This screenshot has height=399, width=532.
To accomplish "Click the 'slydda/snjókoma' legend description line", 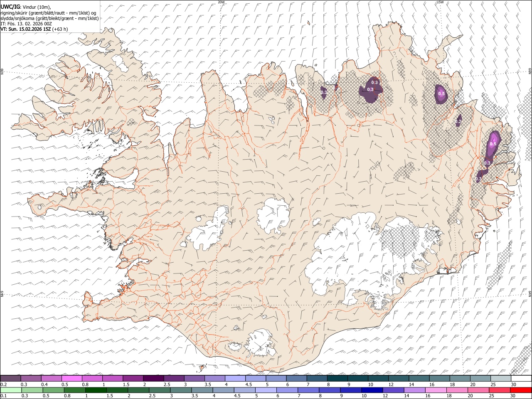I will 49,18.
